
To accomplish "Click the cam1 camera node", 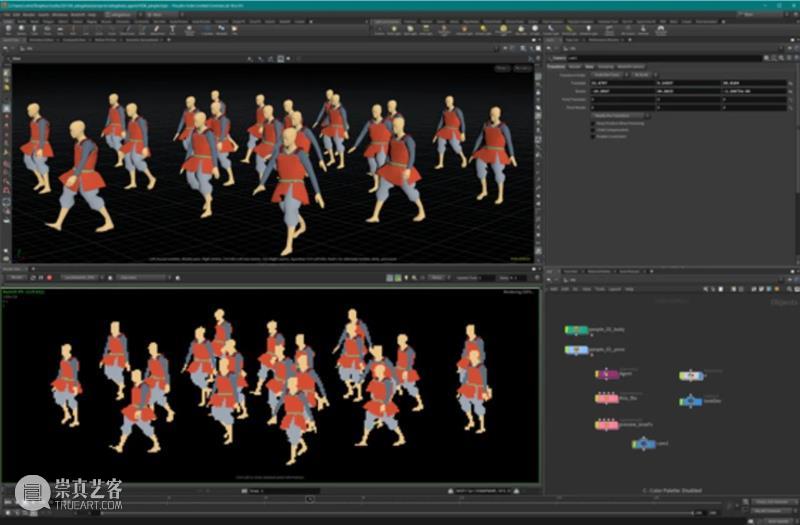I will 644,443.
